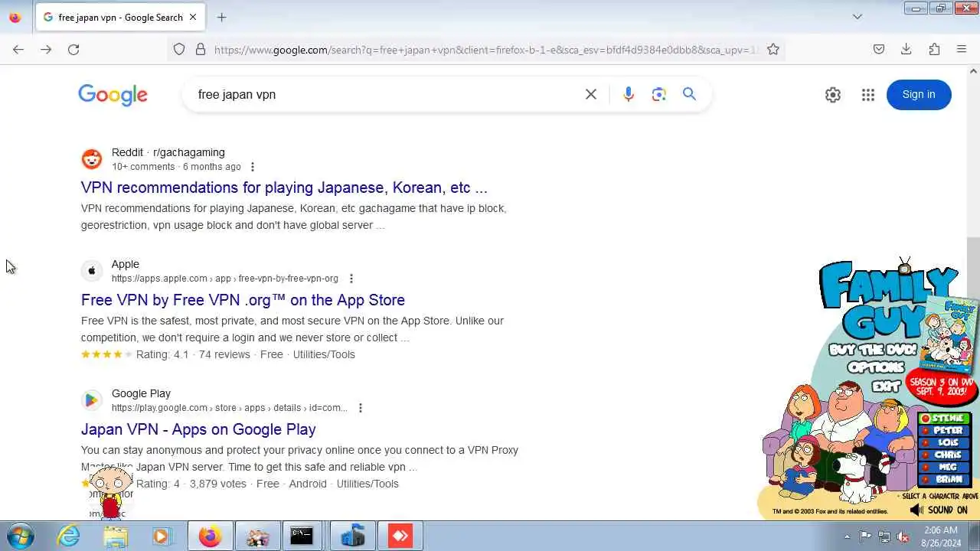Open the Firefox hamburger application menu

(x=962, y=49)
